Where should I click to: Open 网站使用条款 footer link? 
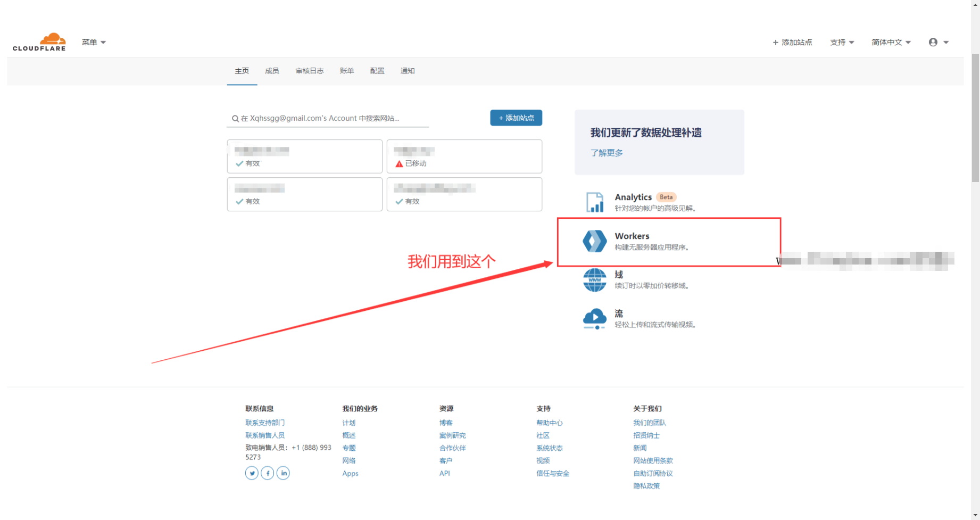pos(653,460)
